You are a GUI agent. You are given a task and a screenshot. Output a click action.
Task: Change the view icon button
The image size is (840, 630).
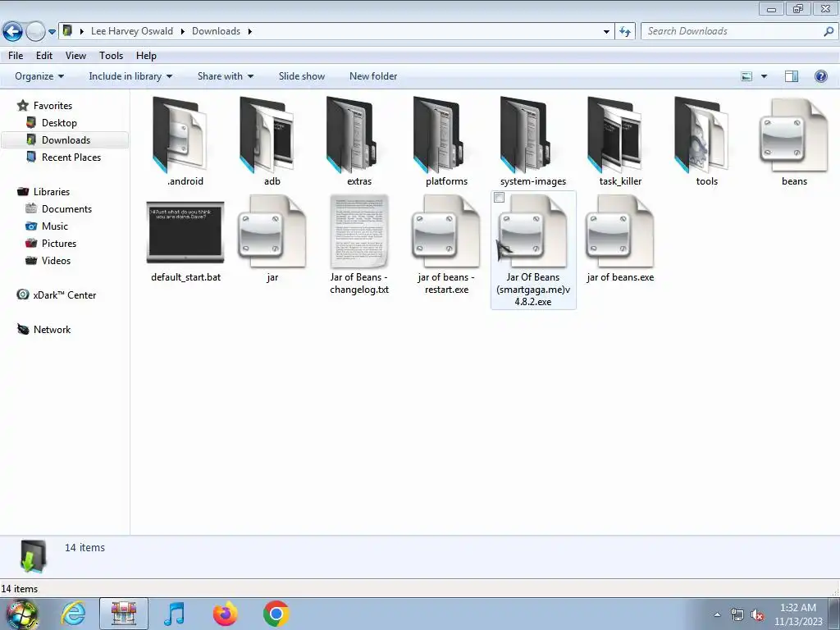point(746,76)
